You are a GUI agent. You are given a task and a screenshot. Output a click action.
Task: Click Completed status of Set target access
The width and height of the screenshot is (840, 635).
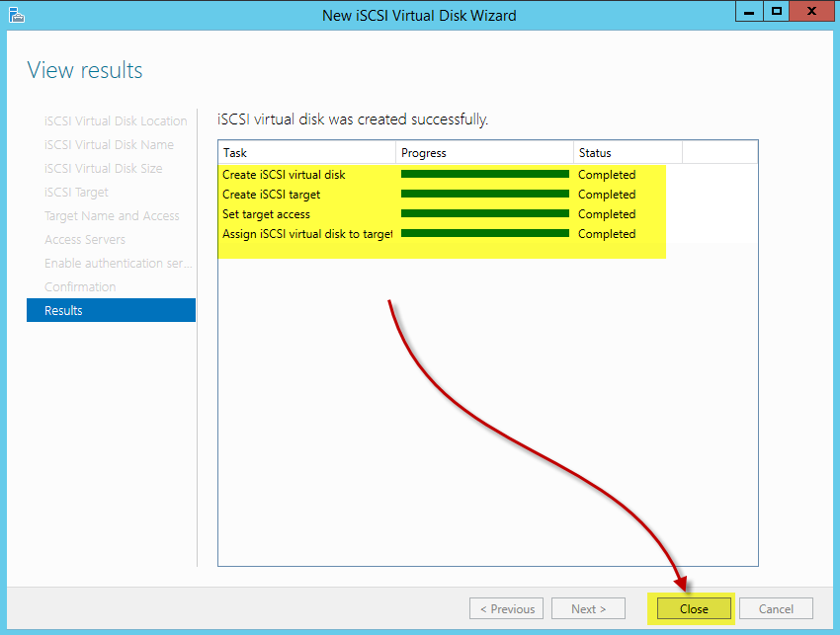click(x=607, y=214)
